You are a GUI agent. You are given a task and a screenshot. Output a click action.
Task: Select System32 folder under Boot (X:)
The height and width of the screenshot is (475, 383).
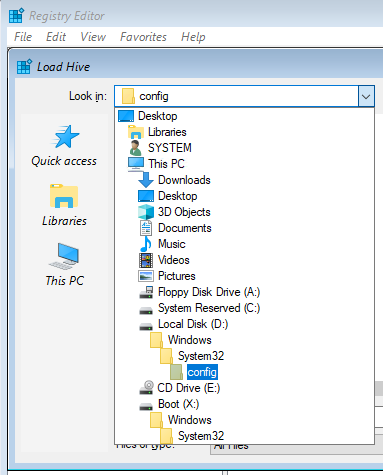[244, 436]
